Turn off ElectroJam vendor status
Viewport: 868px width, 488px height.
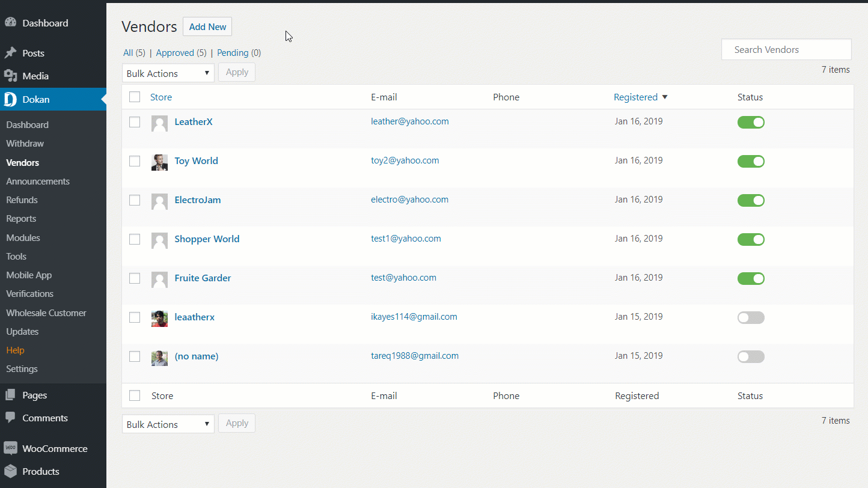coord(751,200)
